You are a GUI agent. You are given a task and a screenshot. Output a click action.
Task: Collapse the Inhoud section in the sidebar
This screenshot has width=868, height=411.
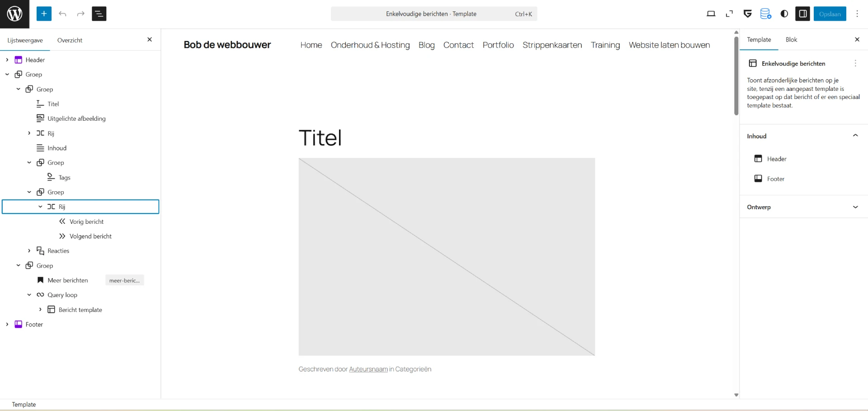[x=855, y=136]
